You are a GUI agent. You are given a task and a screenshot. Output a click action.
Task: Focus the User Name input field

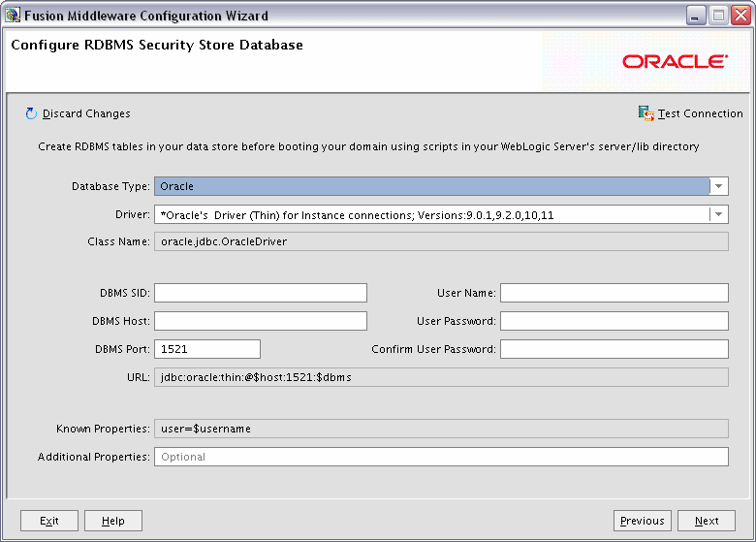[x=614, y=293]
